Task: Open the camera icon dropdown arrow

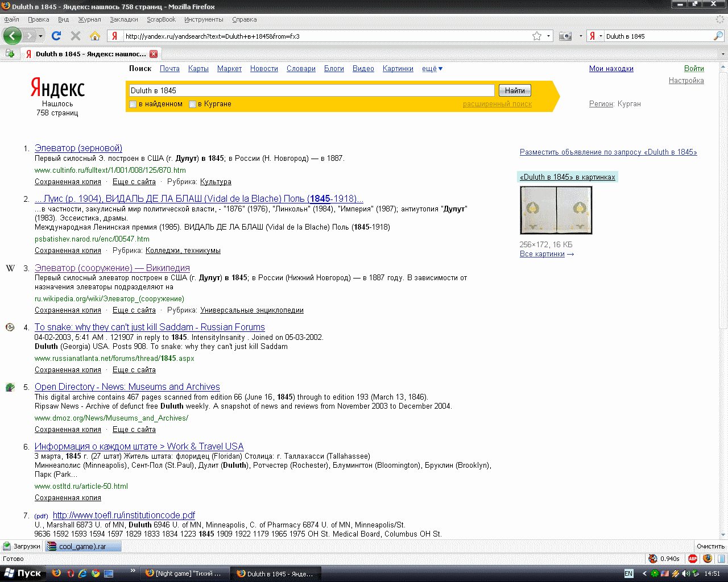Action: 580,36
